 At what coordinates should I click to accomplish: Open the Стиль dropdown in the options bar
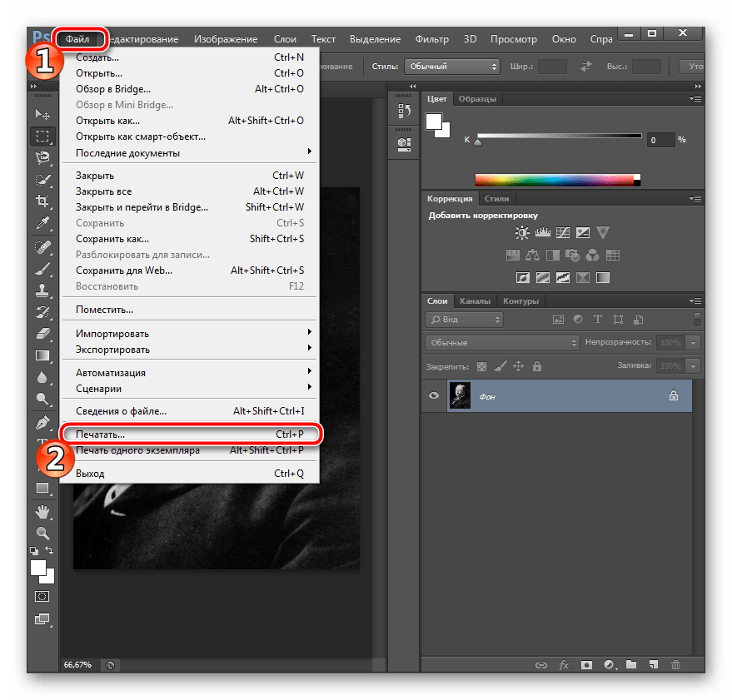coord(452,67)
